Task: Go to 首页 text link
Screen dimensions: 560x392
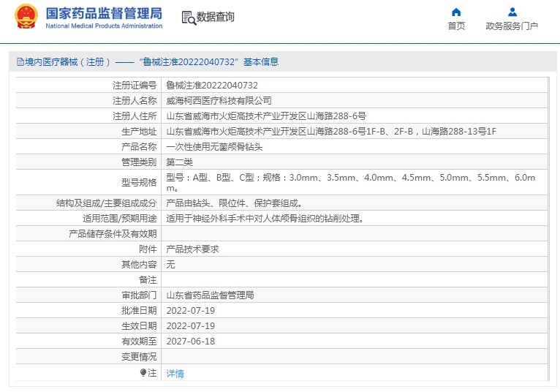Action: pyautogui.click(x=456, y=26)
